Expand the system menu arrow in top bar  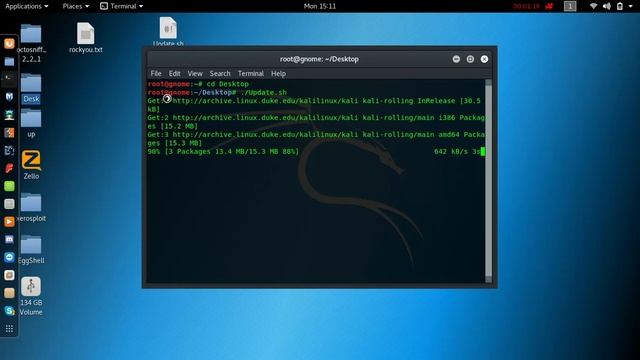pos(631,6)
